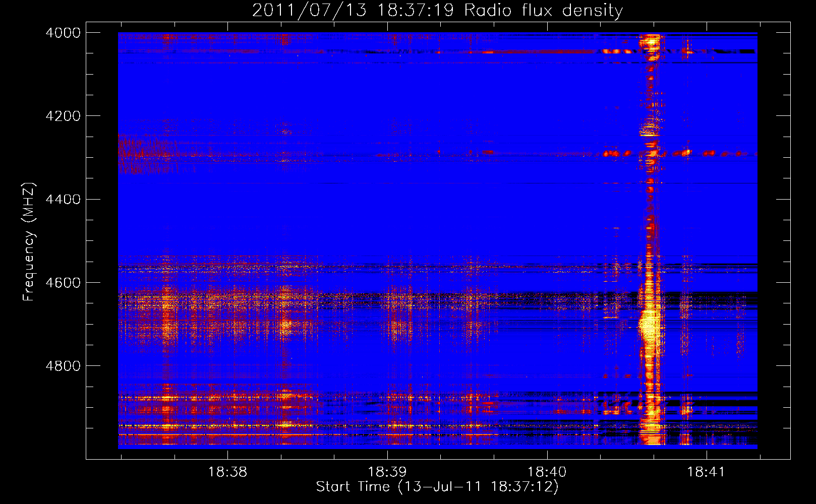
Task: Click the 4400 frequency axis label
Action: click(x=63, y=200)
